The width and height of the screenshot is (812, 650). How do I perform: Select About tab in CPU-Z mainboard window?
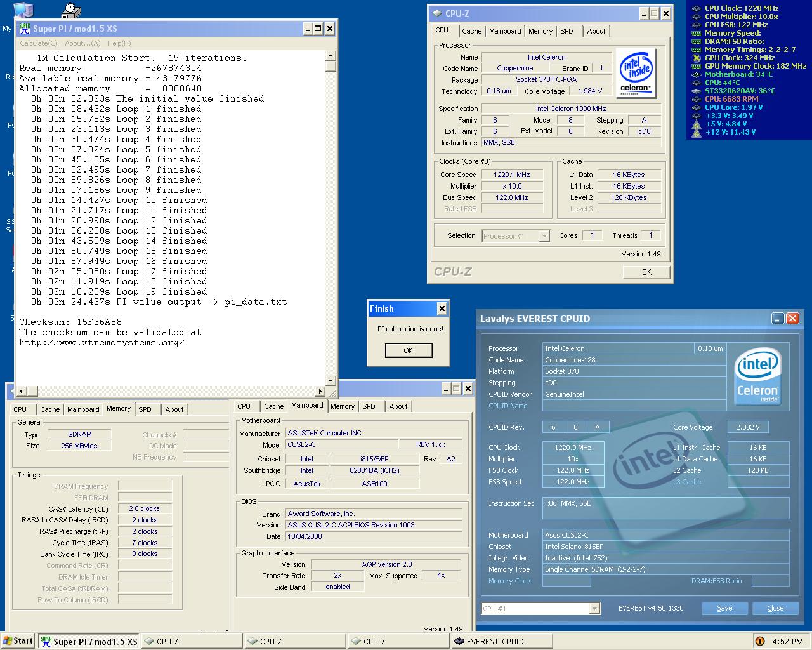click(398, 406)
